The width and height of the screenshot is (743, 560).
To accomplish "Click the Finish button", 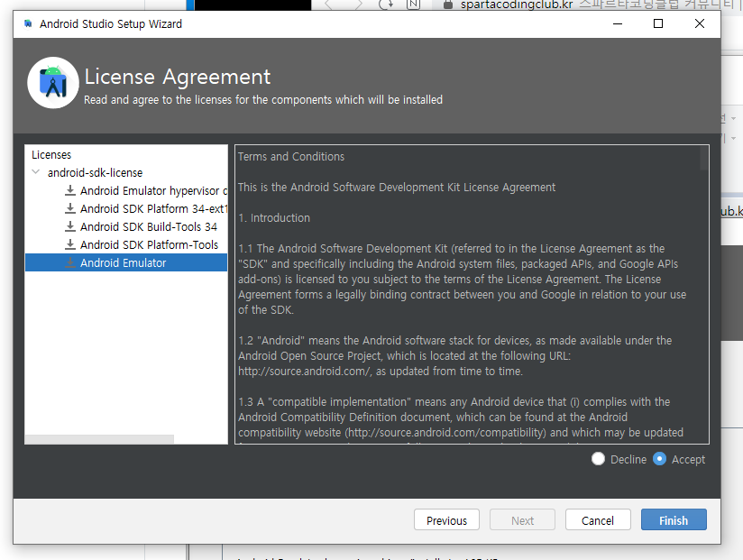I will point(674,519).
